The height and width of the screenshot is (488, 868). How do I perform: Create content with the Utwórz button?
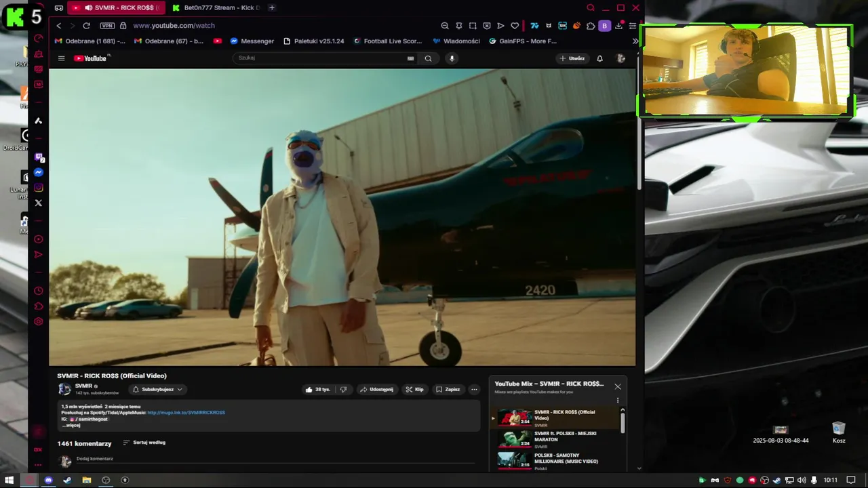pyautogui.click(x=572, y=58)
